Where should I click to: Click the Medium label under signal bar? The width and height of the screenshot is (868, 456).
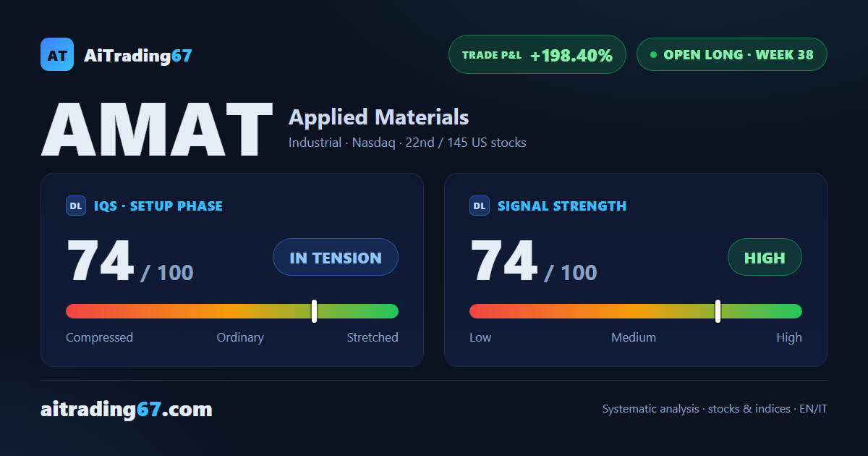click(x=634, y=337)
